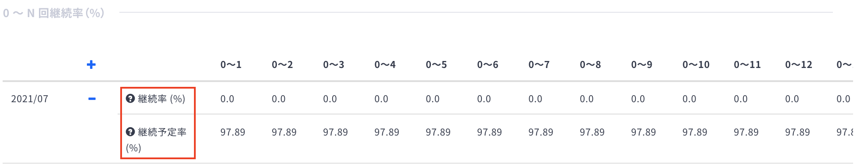Click the 0〜6 column header

tap(488, 65)
